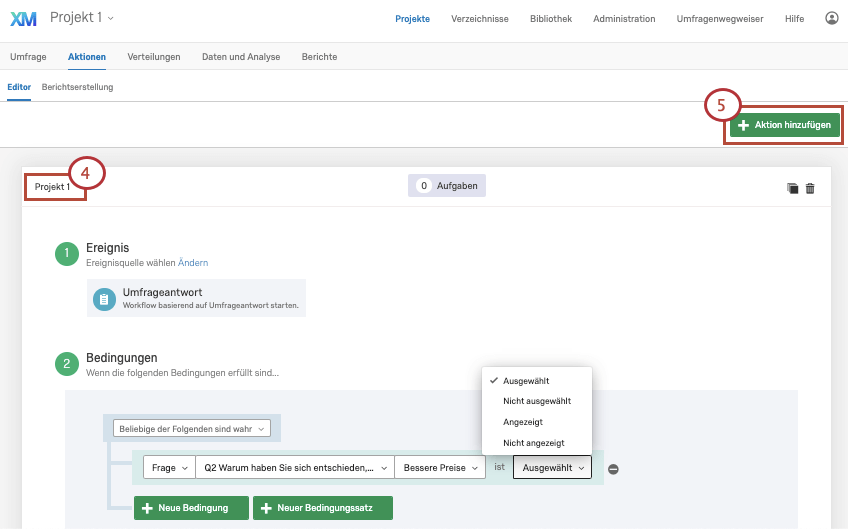The height and width of the screenshot is (529, 848).
Task: Remove the condition with minus icon
Action: (613, 469)
